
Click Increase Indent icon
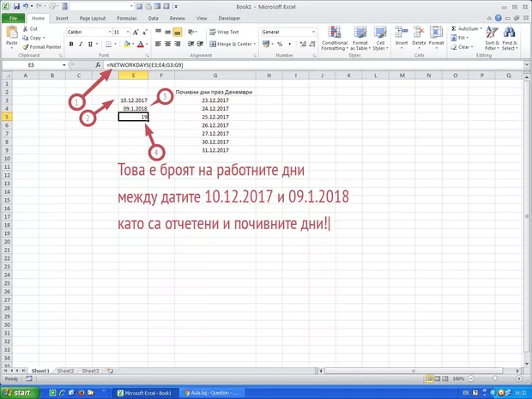pos(201,44)
